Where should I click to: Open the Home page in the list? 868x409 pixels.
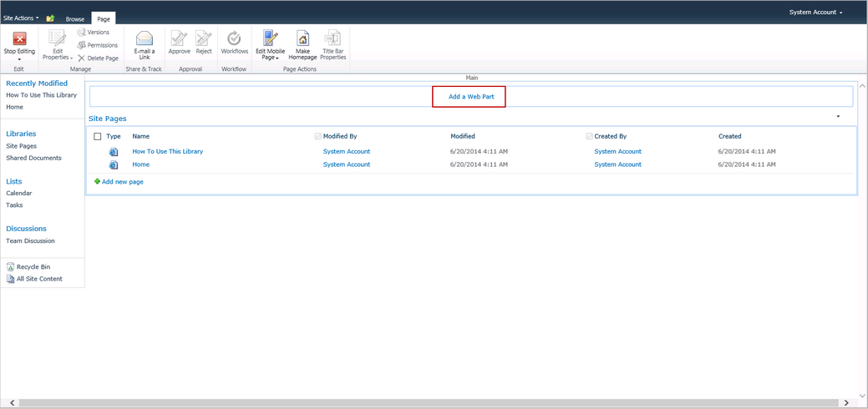click(x=140, y=164)
